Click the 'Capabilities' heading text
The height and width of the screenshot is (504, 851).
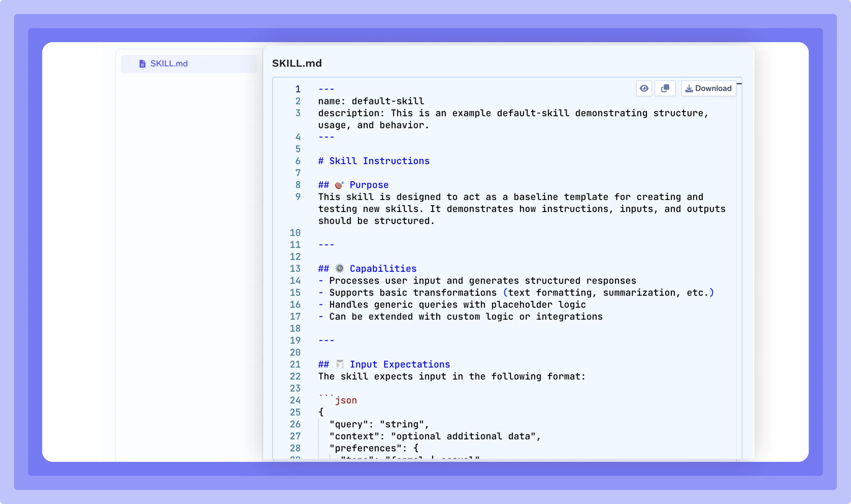point(383,268)
